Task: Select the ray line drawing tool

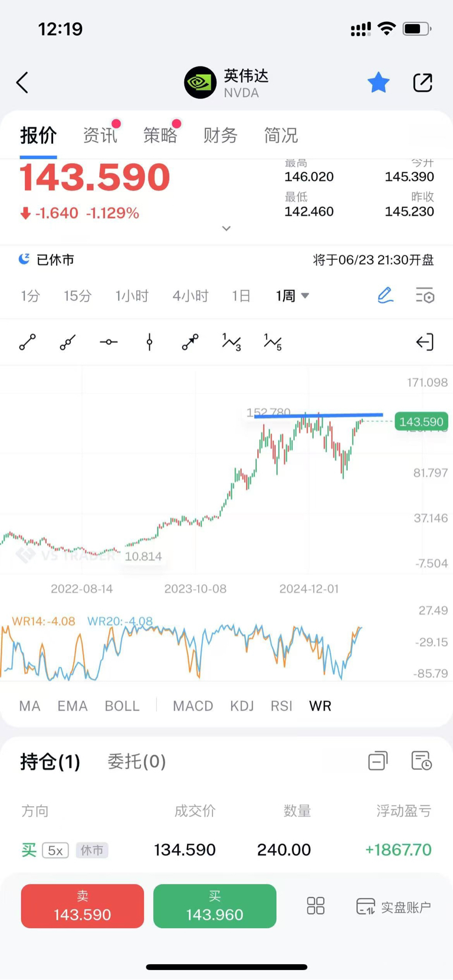Action: pyautogui.click(x=68, y=342)
